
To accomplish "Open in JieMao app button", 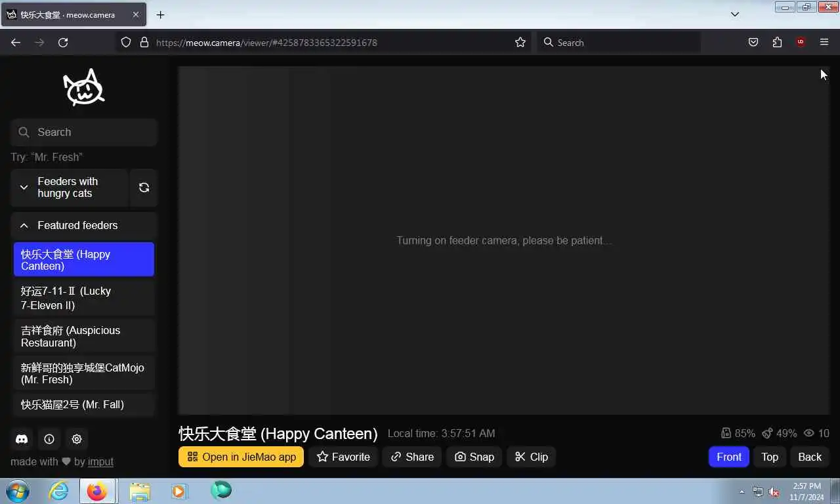I will click(241, 457).
